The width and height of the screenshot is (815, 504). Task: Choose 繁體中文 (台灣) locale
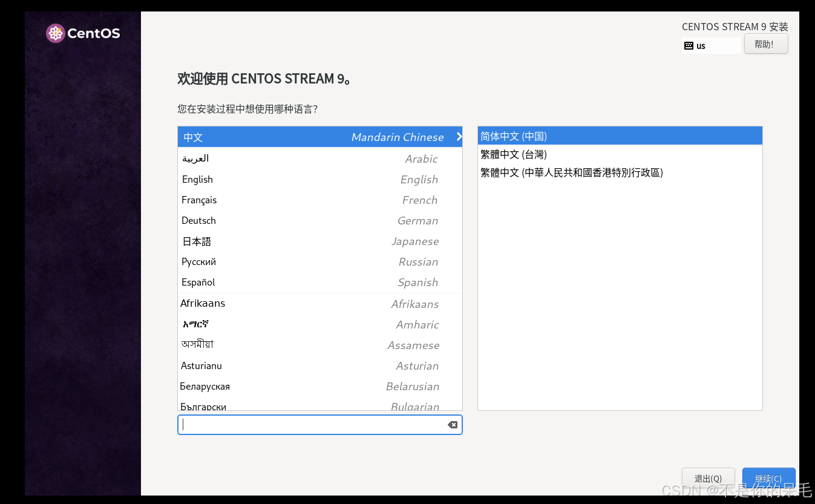[x=620, y=154]
